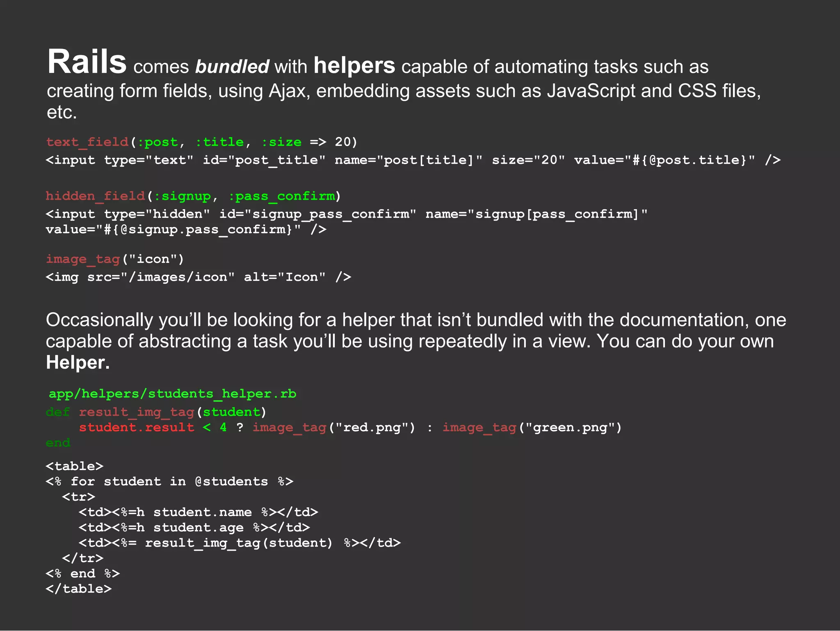Click the opening "<table>" tag line
Screen dimensions: 840x631
75,466
